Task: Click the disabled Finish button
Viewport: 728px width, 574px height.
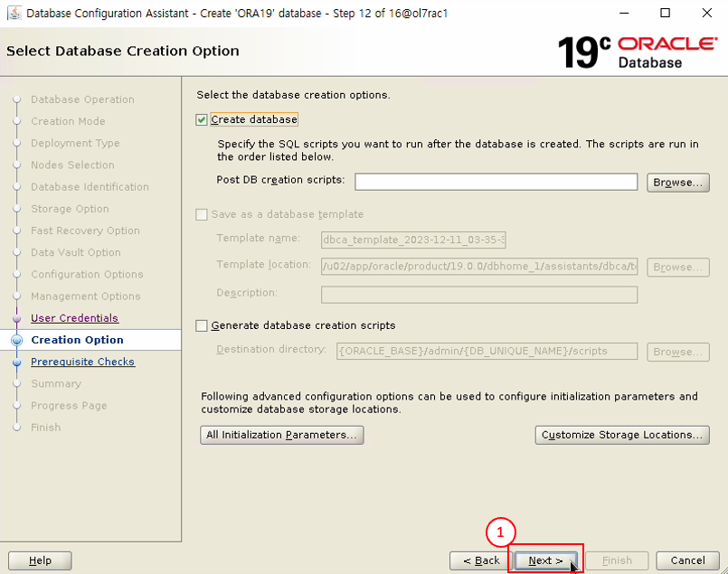Action: (x=617, y=560)
